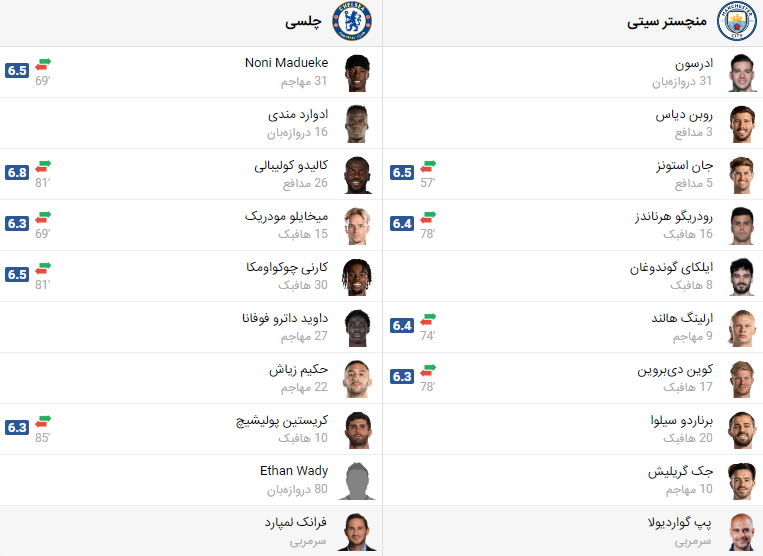Select the photo of جک گریلیش
The image size is (763, 556).
(x=742, y=481)
